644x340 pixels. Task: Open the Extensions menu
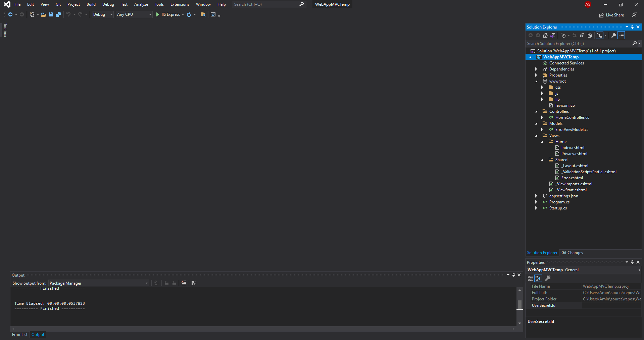[180, 4]
